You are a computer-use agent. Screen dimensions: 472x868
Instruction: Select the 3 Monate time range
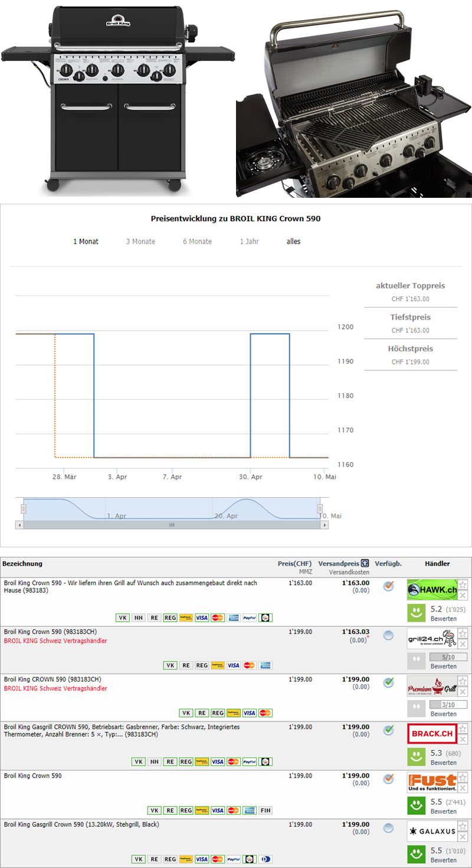pyautogui.click(x=140, y=242)
